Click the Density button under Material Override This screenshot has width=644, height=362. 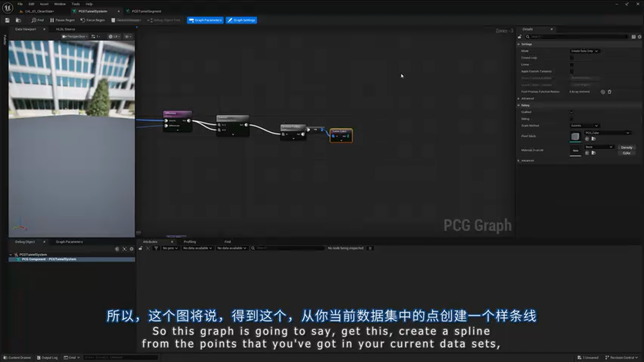(x=626, y=147)
